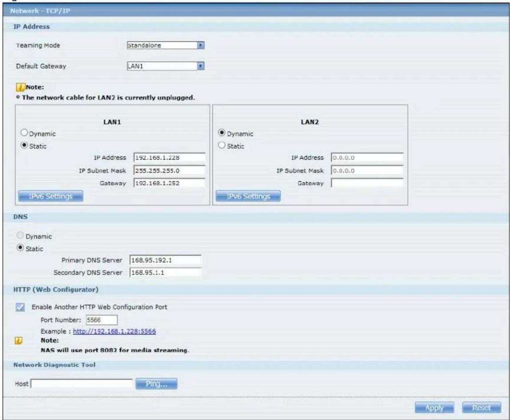Click the LAN2 Gateway field
This screenshot has width=510, height=420.
[367, 183]
